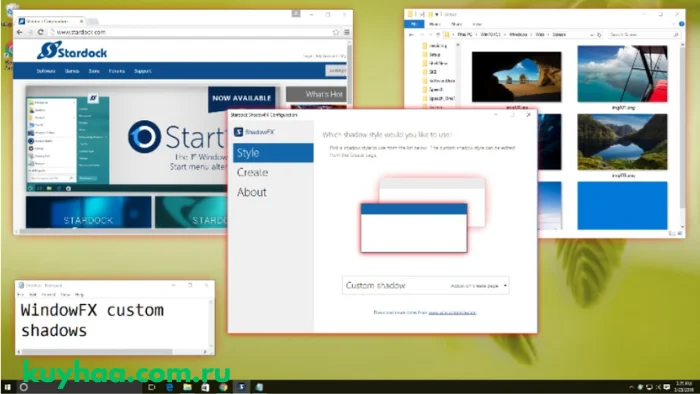
Task: Open the File tab in File Explorer
Action: 414,24
